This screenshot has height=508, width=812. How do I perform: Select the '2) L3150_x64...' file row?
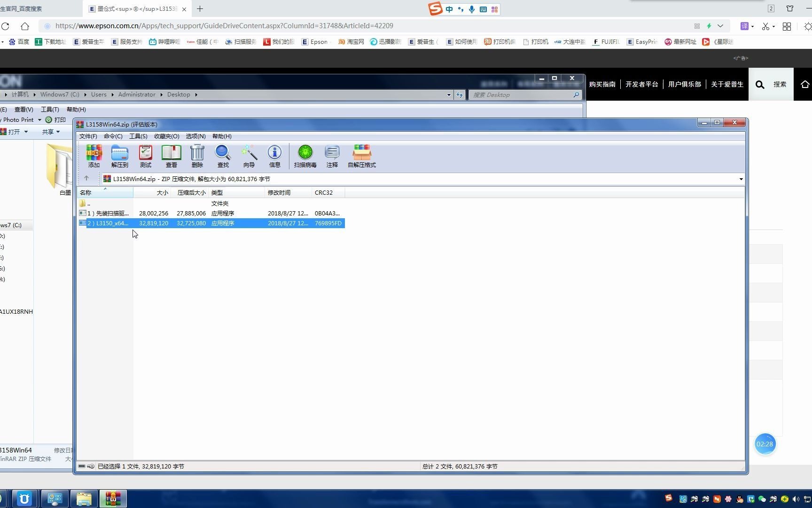[211, 223]
